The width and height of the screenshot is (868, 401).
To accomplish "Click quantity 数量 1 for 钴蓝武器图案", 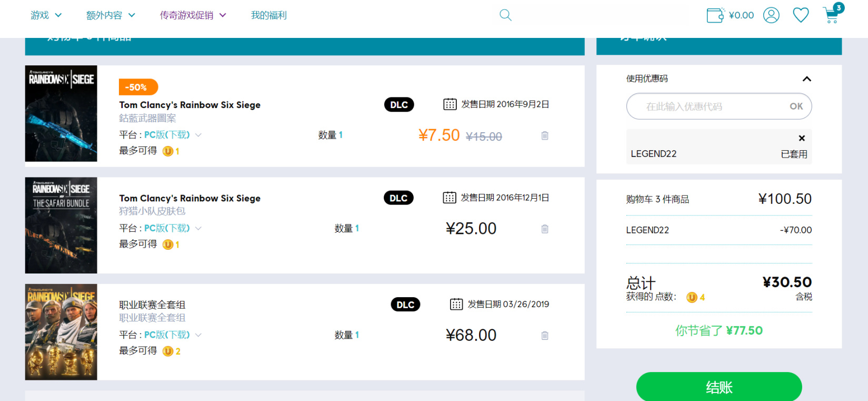I will (x=331, y=135).
